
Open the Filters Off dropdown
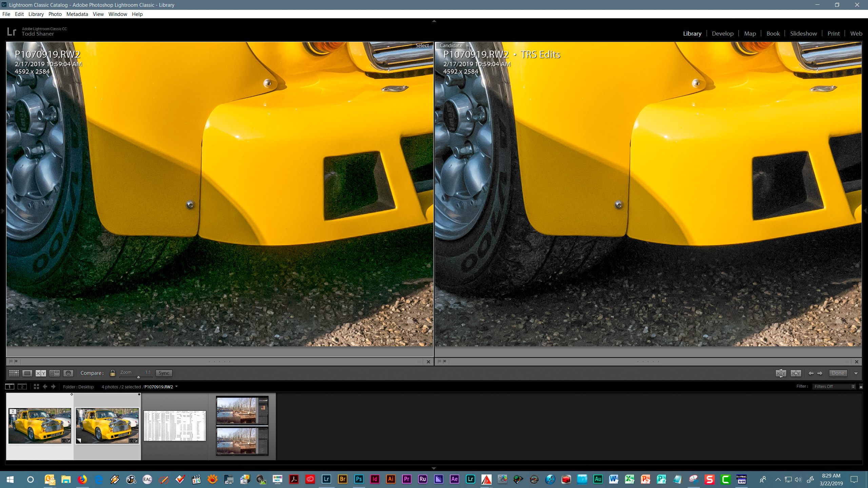click(x=834, y=387)
